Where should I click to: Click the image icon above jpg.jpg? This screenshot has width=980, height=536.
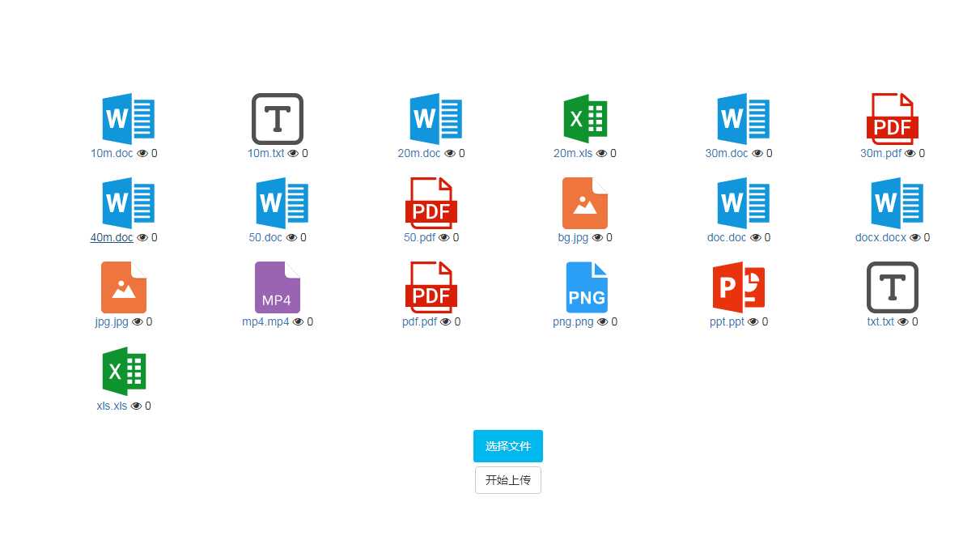(x=124, y=287)
